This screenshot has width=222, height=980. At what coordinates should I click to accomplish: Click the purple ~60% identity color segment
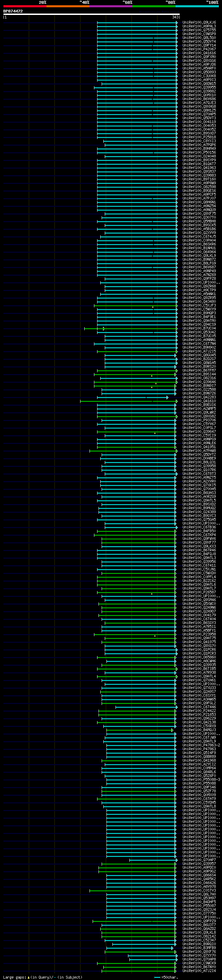111,6
